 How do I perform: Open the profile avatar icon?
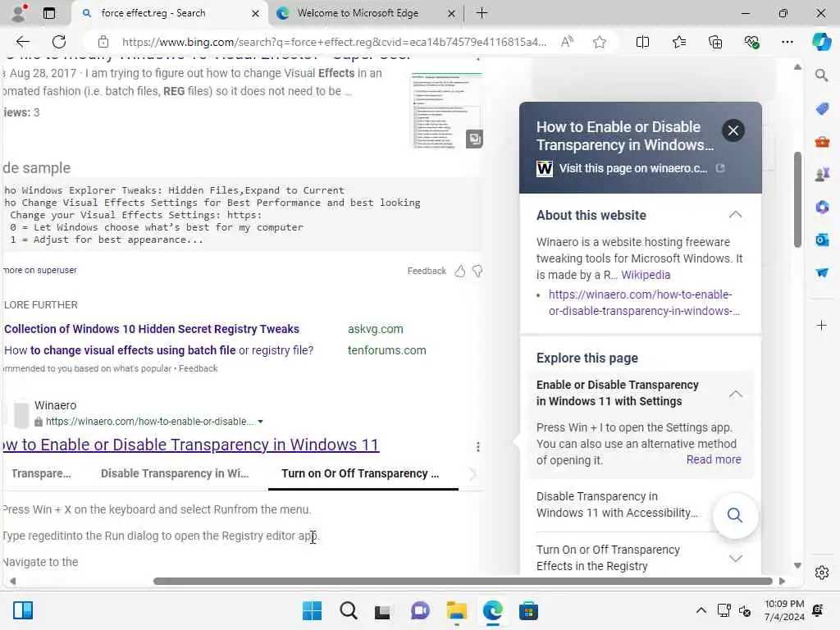pyautogui.click(x=19, y=13)
